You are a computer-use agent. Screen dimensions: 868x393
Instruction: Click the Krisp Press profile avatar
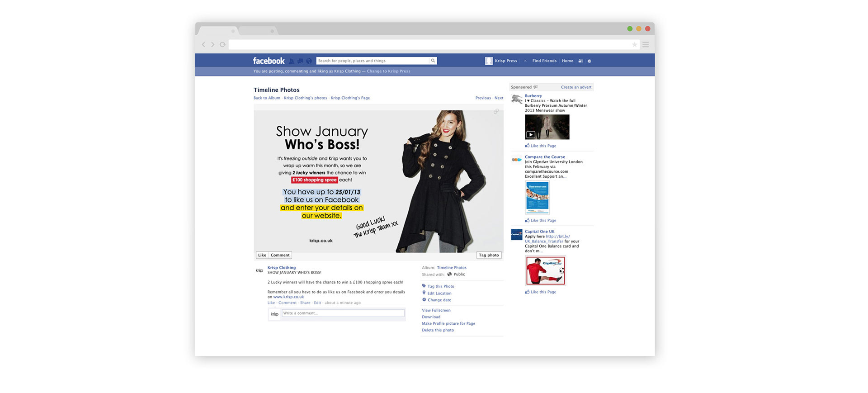click(489, 61)
